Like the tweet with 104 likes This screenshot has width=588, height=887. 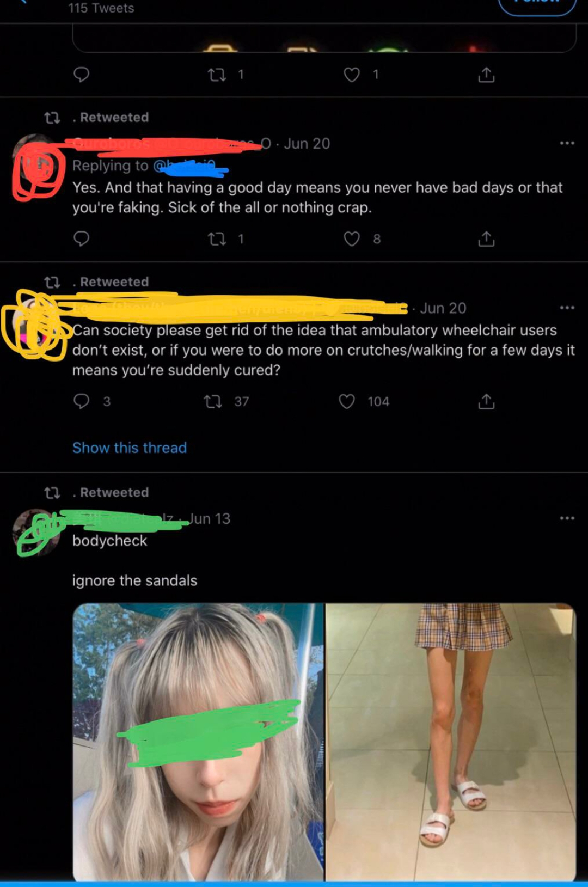click(347, 401)
